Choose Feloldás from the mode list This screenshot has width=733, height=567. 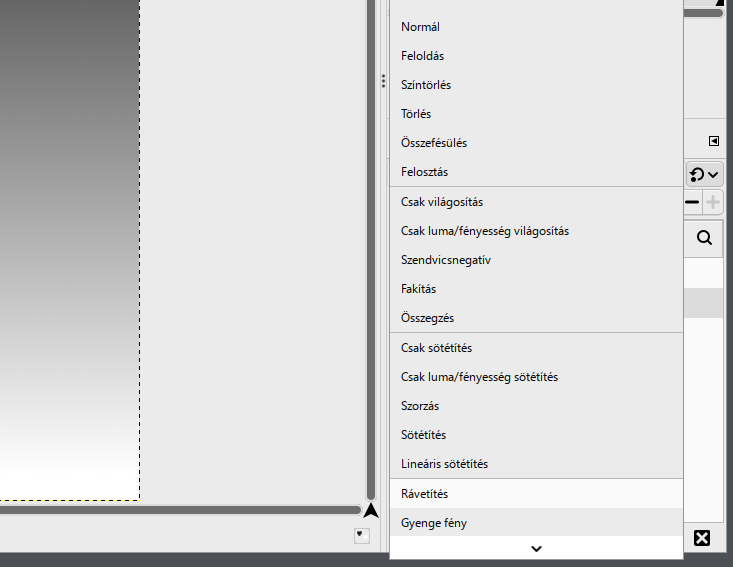536,56
